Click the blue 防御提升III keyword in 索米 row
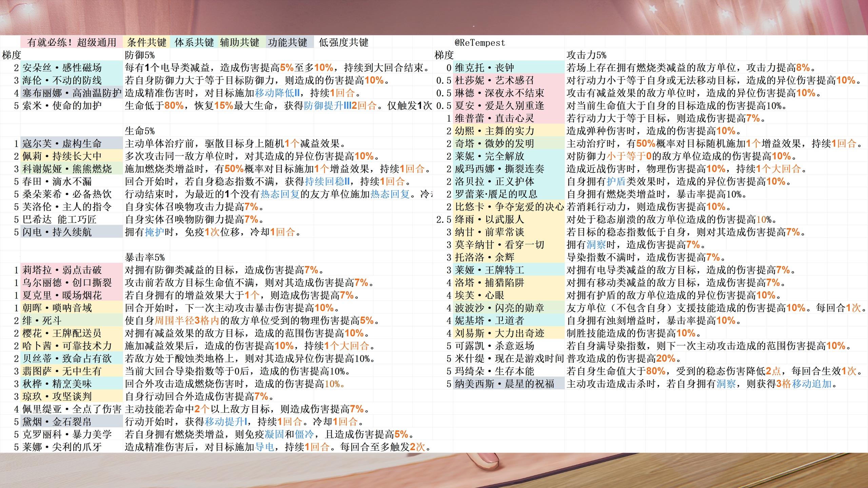 328,106
